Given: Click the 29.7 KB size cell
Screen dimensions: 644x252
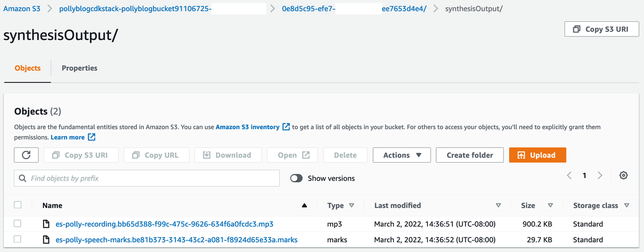Looking at the screenshot, I should [539, 239].
